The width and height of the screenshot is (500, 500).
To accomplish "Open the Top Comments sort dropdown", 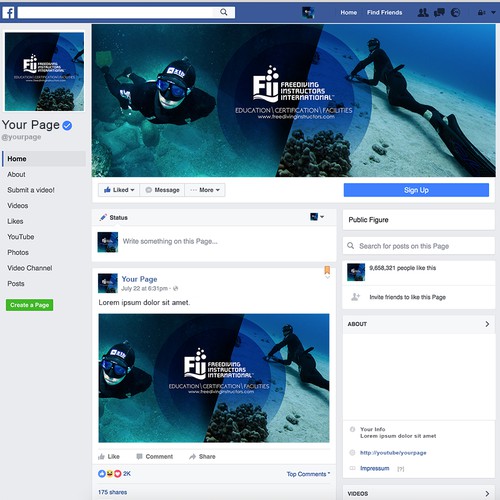I will [308, 474].
